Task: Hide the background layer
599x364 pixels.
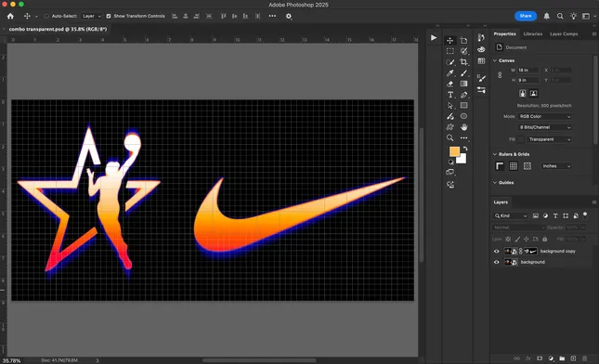Action: [497, 262]
